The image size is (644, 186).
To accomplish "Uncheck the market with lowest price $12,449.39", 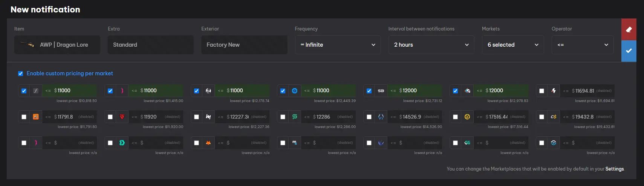I will click(x=283, y=91).
